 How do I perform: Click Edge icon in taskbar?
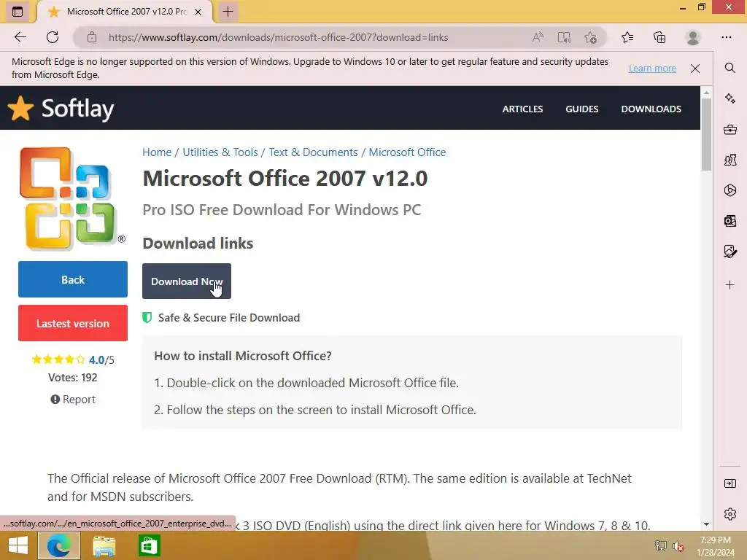coord(58,545)
